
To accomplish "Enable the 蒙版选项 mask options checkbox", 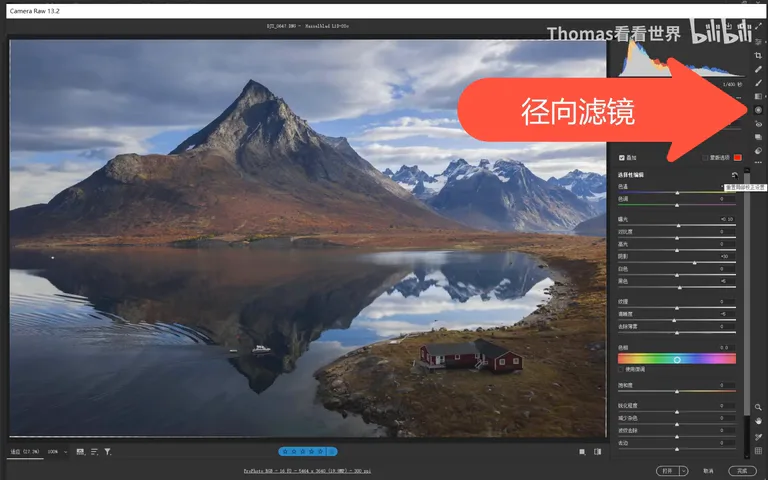I will 705,158.
